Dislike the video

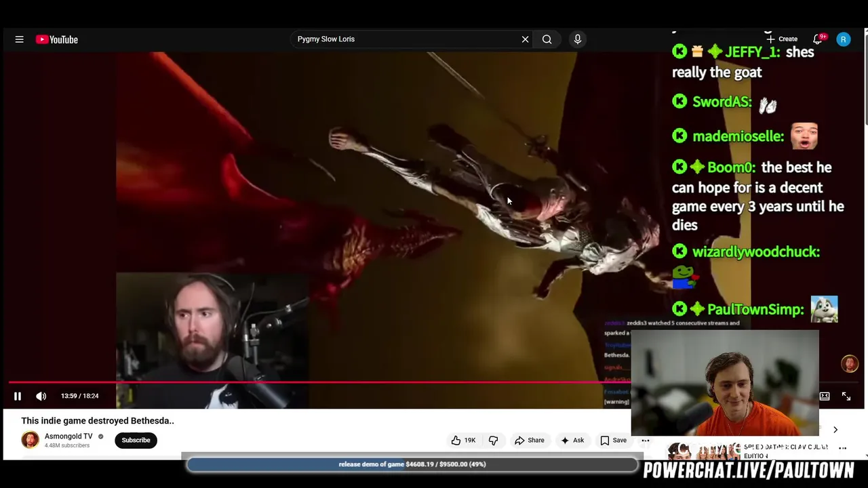(x=493, y=441)
